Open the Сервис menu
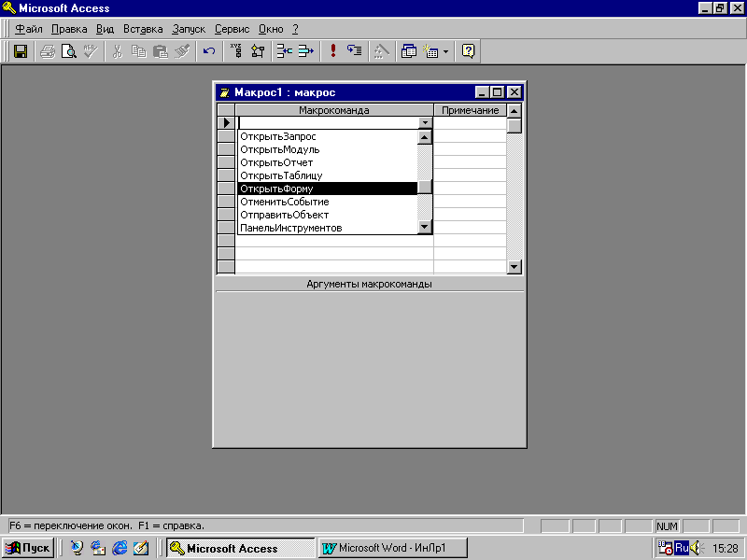The image size is (747, 560). (232, 29)
